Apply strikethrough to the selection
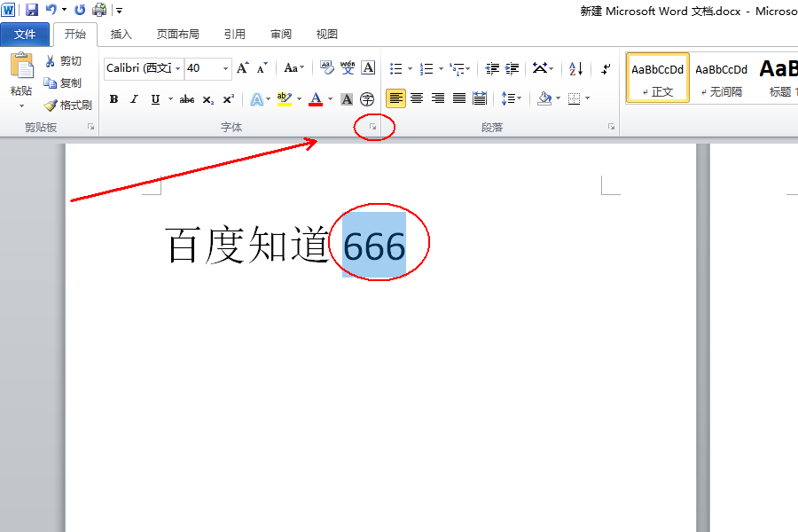Screen dimensions: 798x532 (x=186, y=99)
